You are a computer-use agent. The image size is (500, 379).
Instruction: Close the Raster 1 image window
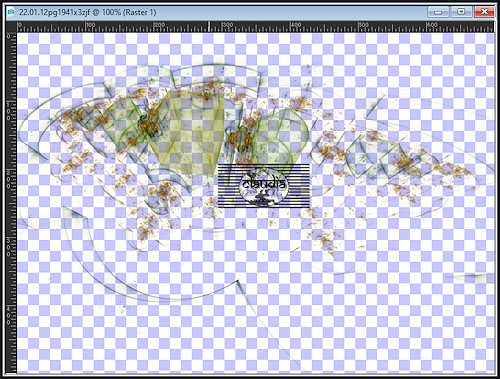[484, 12]
